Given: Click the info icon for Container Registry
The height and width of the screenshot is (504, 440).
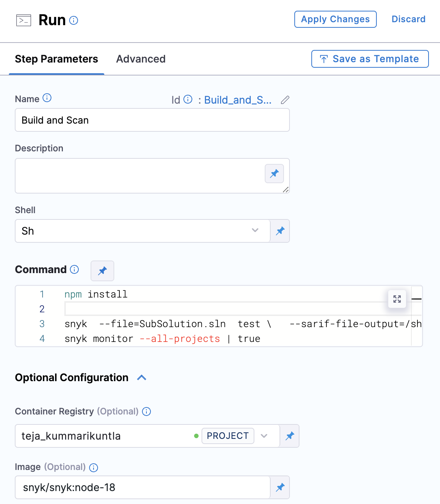Looking at the screenshot, I should point(146,411).
